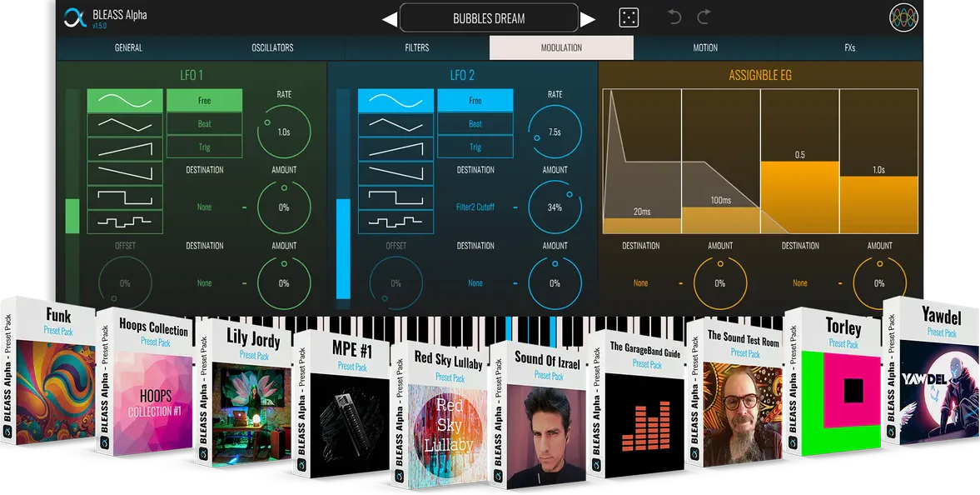Open the colorful waveform visualizer icon

coord(903,17)
